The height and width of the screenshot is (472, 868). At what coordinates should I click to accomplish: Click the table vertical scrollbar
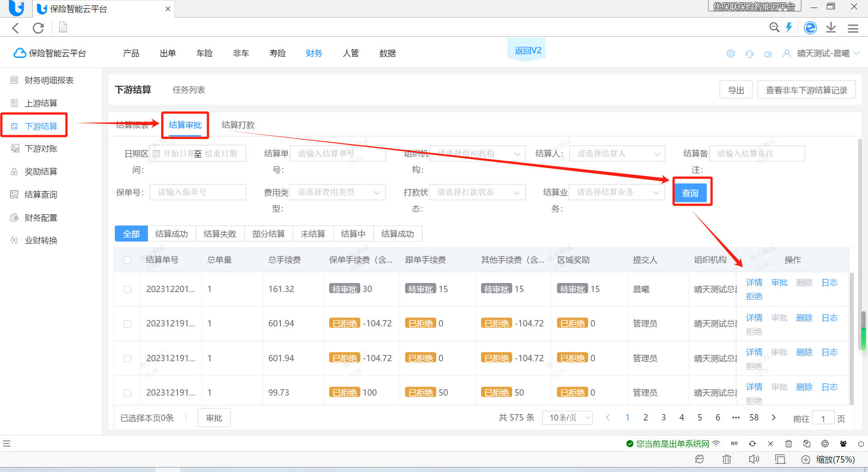pyautogui.click(x=852, y=338)
